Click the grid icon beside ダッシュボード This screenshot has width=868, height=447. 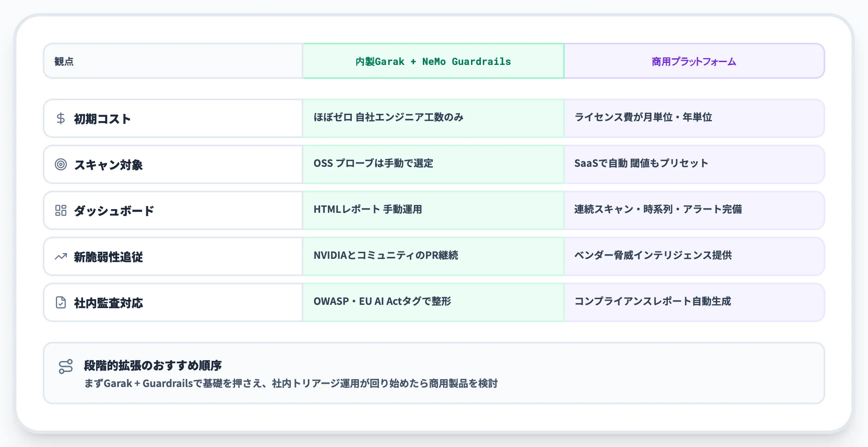[x=61, y=210]
